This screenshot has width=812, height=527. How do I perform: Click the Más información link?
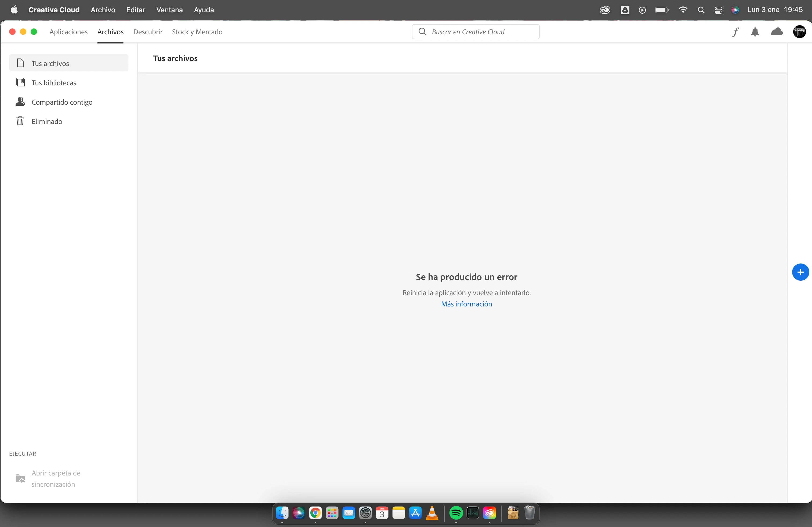click(466, 304)
